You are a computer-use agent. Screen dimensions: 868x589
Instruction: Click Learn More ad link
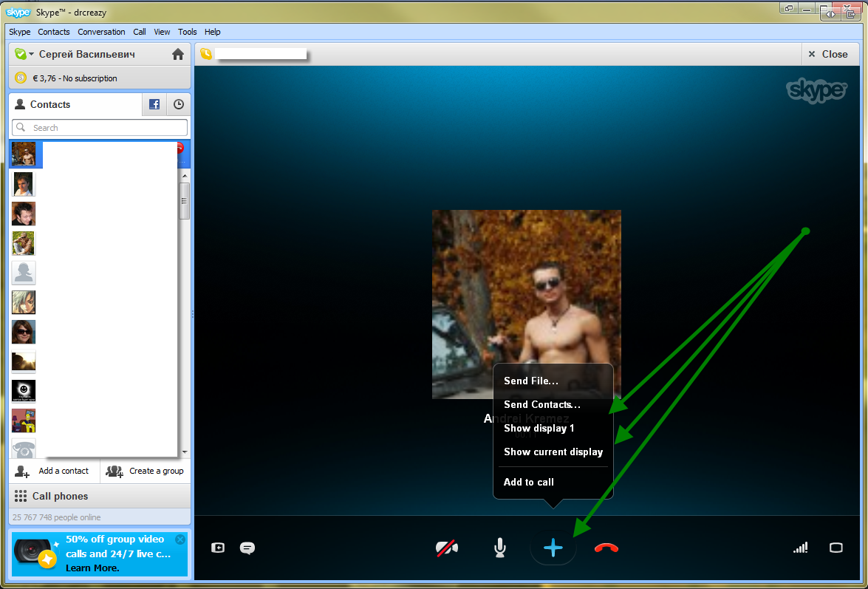tap(92, 568)
